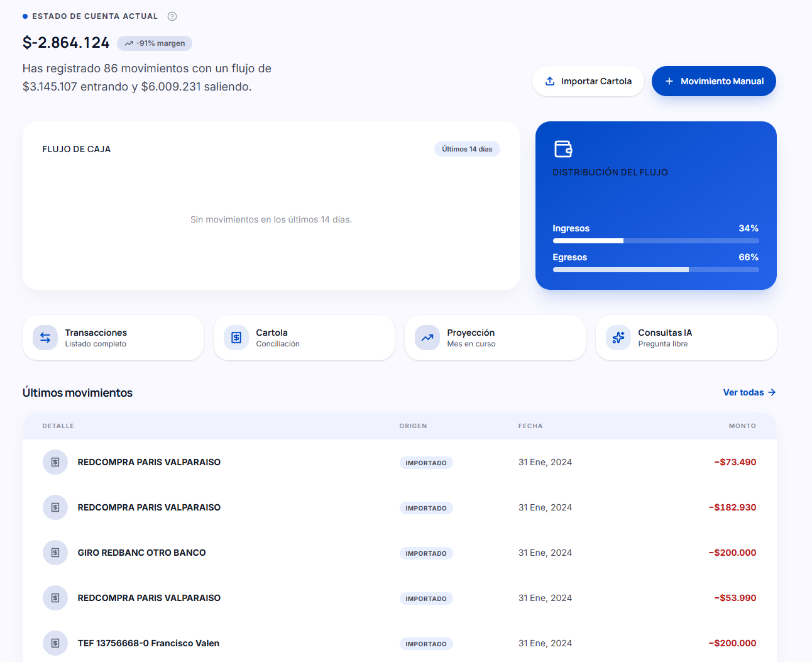Image resolution: width=812 pixels, height=662 pixels.
Task: Click IMPORTADO tag in TEF 13756668-0 row
Action: coord(426,644)
